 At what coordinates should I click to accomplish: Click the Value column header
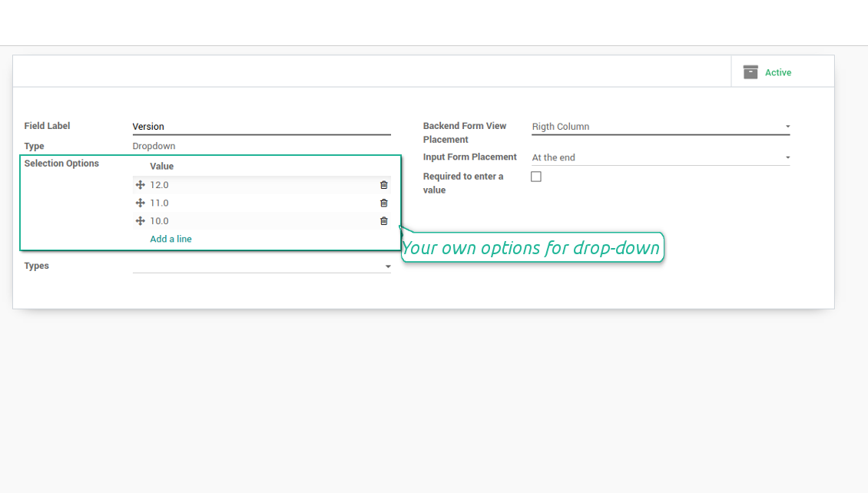pyautogui.click(x=162, y=166)
